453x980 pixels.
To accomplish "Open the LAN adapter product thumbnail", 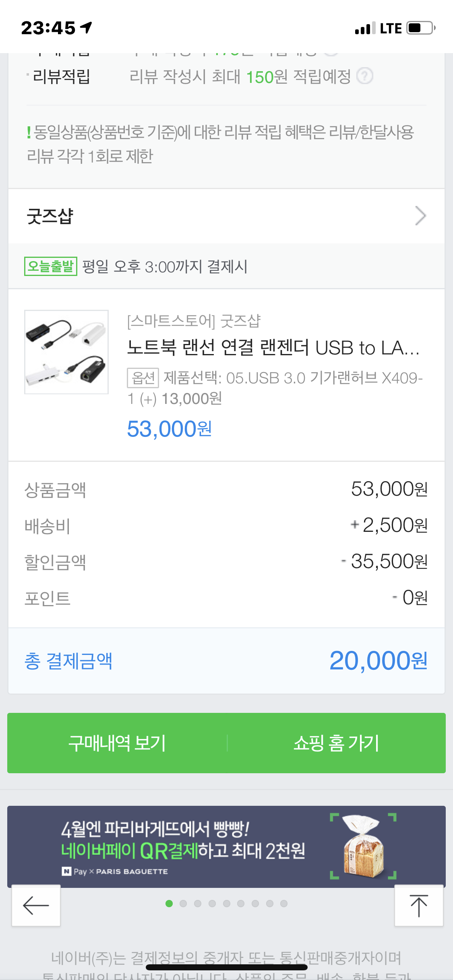I will coord(66,352).
